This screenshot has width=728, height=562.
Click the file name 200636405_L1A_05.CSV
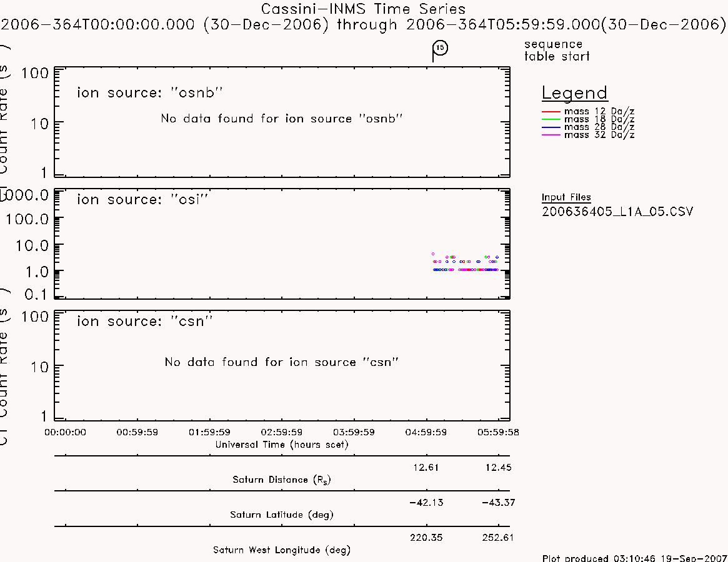[x=617, y=212]
